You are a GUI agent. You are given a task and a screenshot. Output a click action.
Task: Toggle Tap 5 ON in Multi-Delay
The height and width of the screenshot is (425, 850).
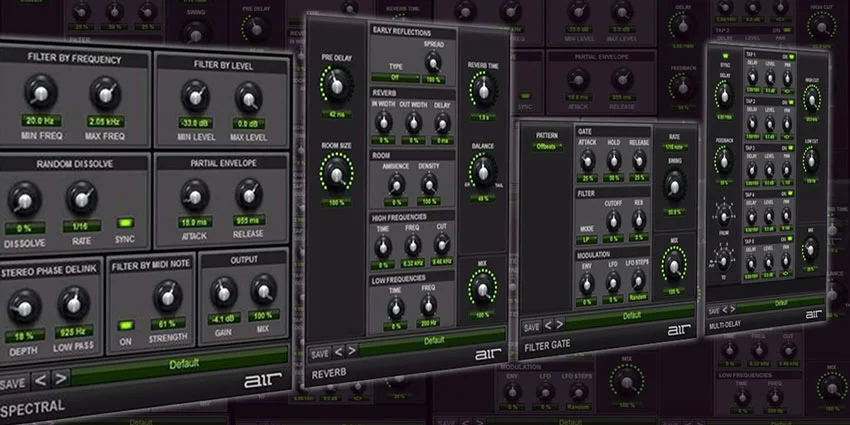tap(791, 239)
